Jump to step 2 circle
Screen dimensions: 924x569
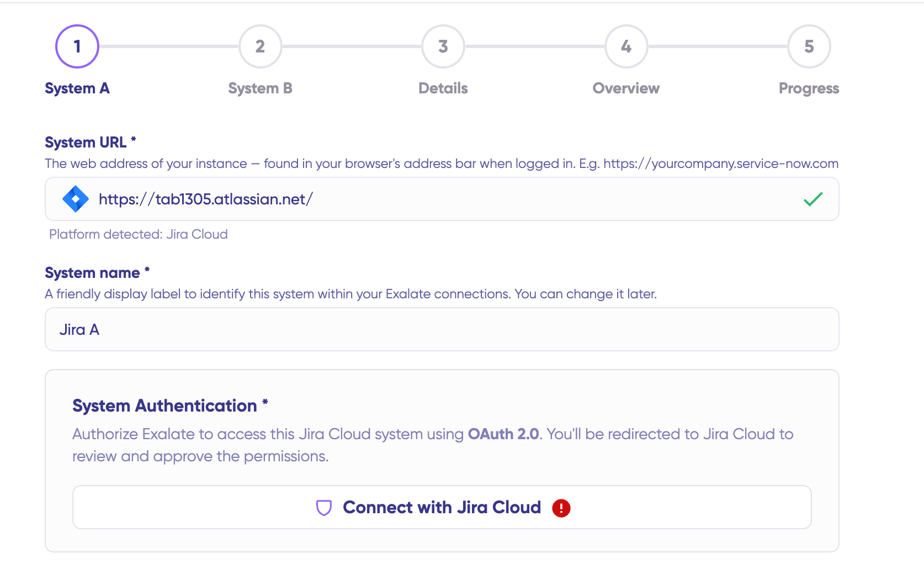point(260,46)
